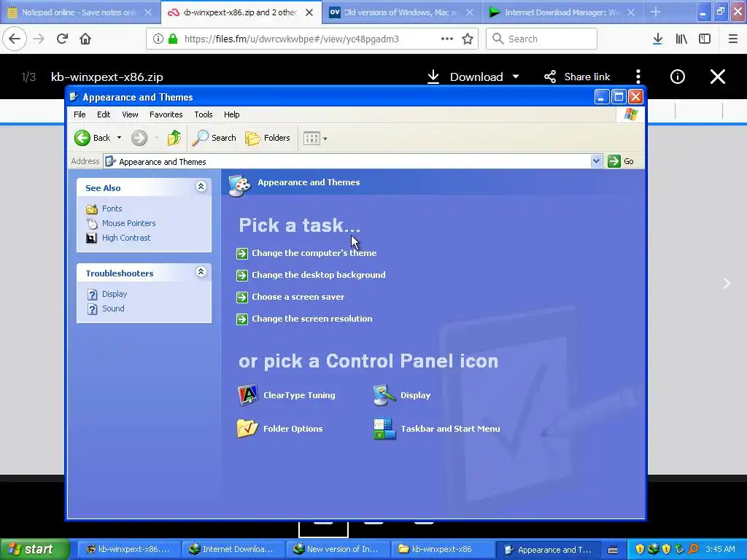Open Firefox downloads arrow icon

657,39
